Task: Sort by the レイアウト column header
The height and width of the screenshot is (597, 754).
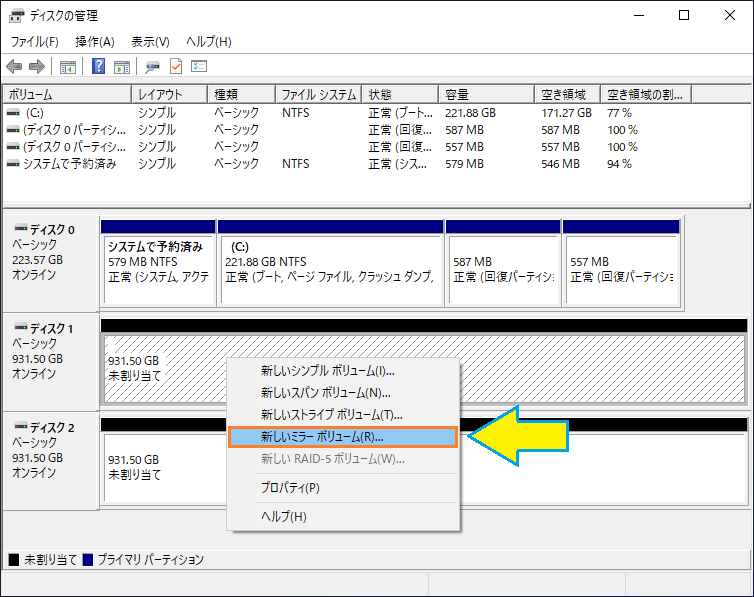Action: click(x=169, y=94)
